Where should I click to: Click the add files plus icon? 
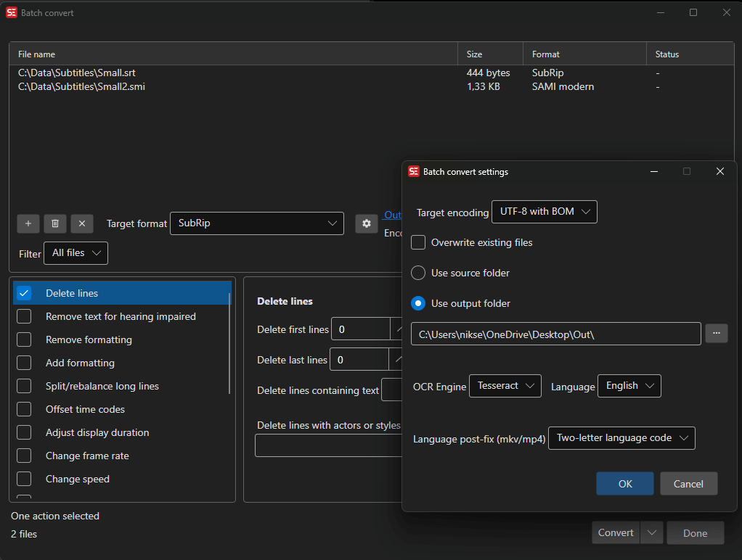(28, 223)
